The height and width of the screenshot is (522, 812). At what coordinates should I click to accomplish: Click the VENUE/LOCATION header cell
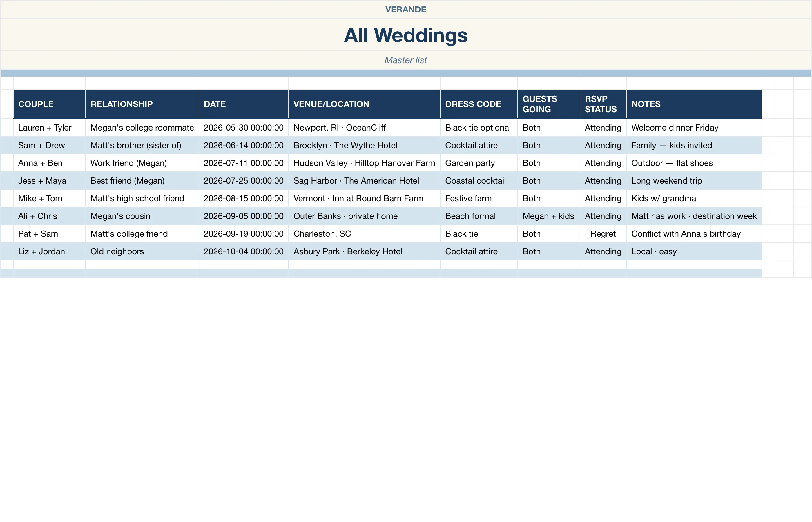coord(364,104)
